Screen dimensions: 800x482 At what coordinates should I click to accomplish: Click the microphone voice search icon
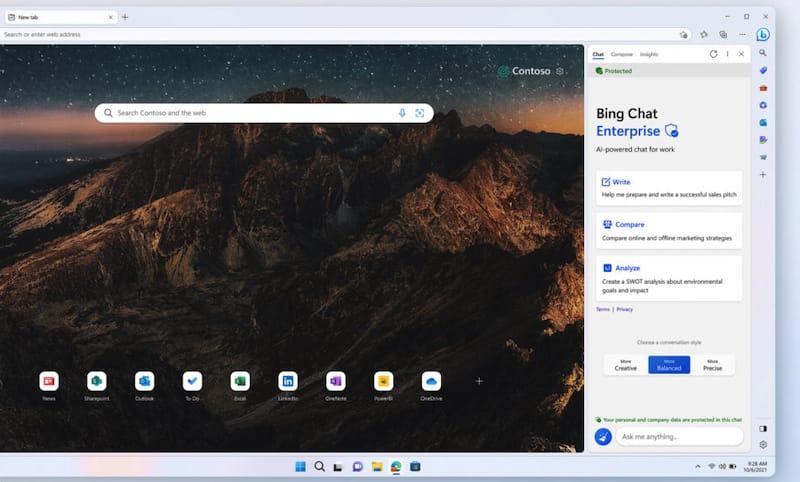click(402, 113)
